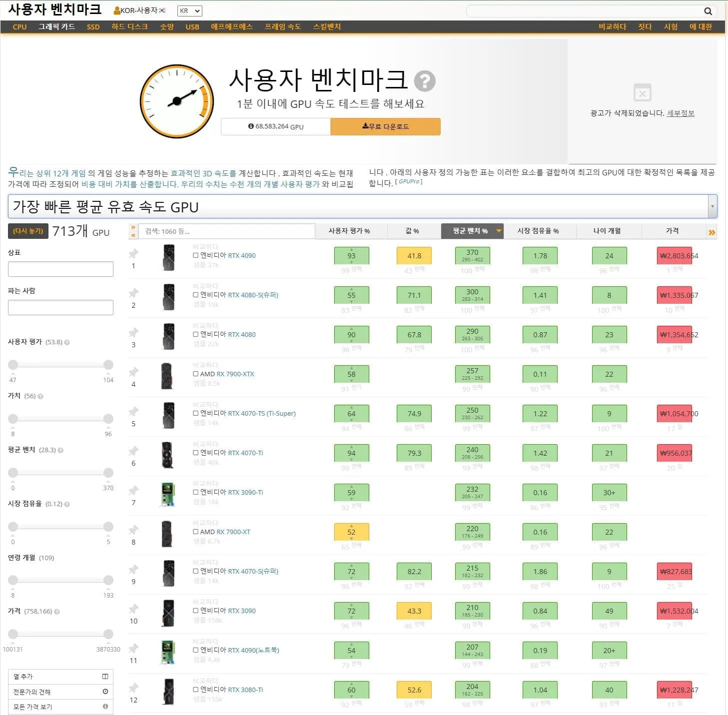The width and height of the screenshot is (728, 715).
Task: Open the GPUPro link
Action: 409,182
